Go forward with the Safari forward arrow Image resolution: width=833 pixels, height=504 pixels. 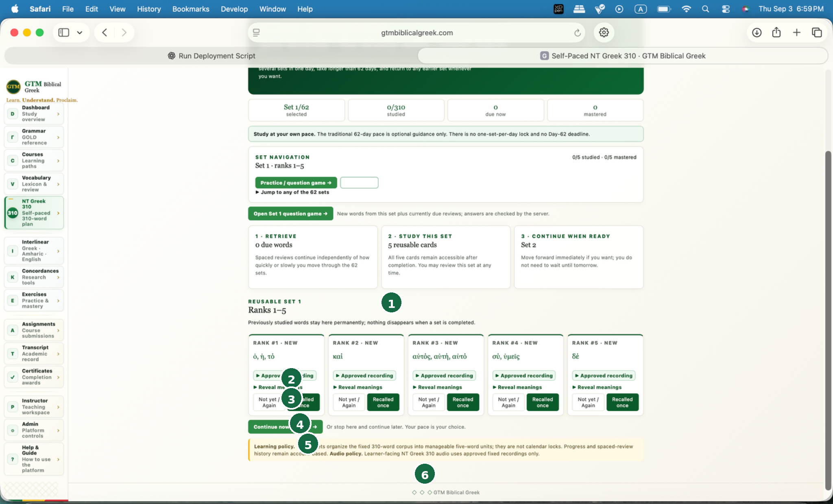point(124,33)
